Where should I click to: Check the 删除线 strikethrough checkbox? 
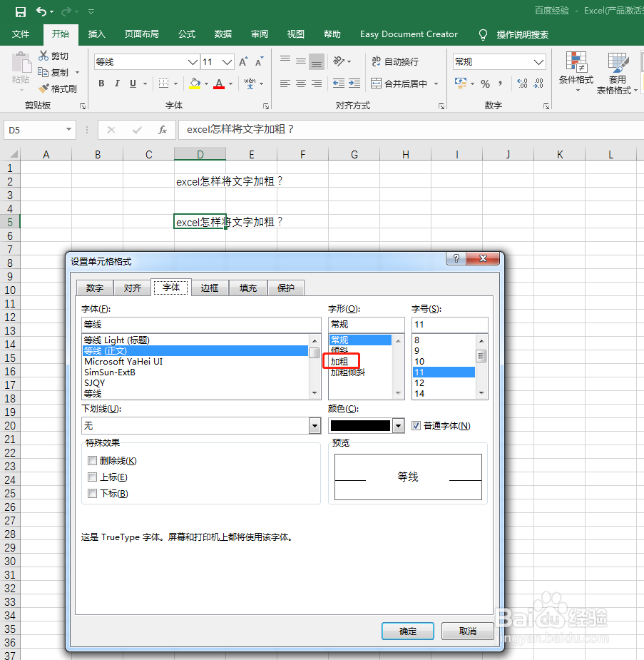92,460
